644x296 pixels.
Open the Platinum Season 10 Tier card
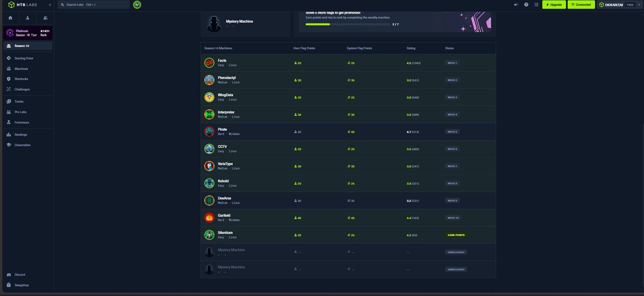[27, 33]
